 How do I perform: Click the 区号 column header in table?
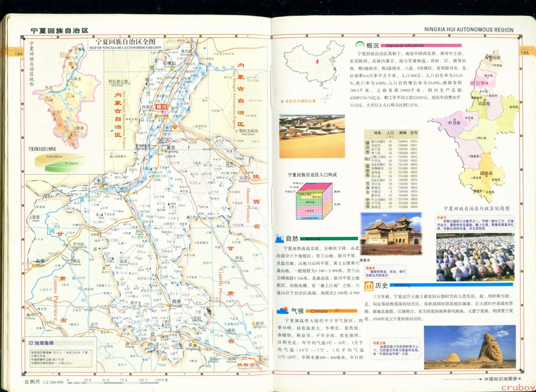click(414, 132)
